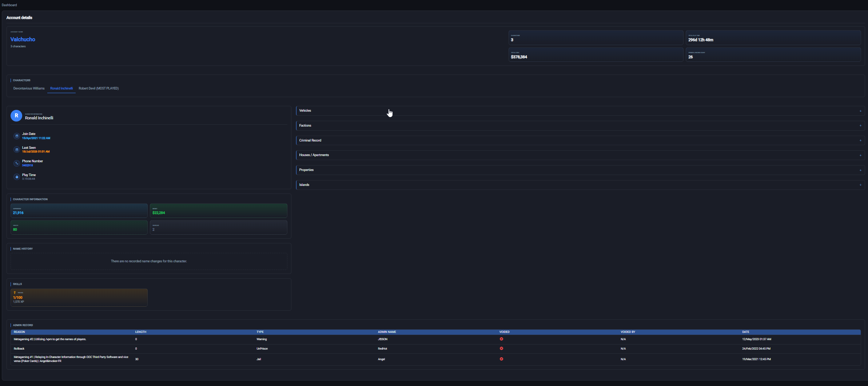Click the phone icon beside Phone Number
This screenshot has width=868, height=386.
coord(16,163)
